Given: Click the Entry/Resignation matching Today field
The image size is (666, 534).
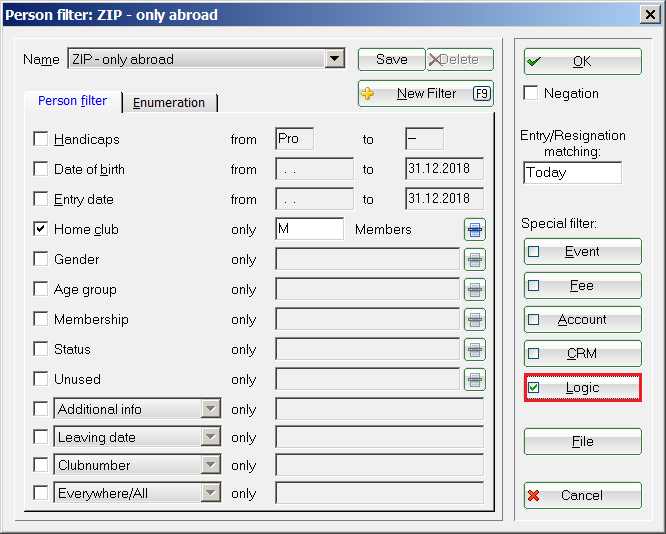Looking at the screenshot, I should pyautogui.click(x=572, y=172).
